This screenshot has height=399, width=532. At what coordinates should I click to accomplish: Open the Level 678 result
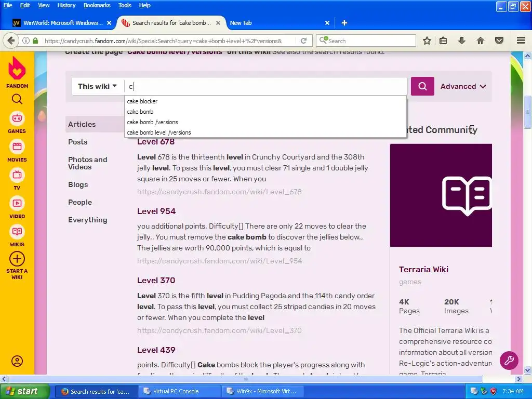(156, 142)
